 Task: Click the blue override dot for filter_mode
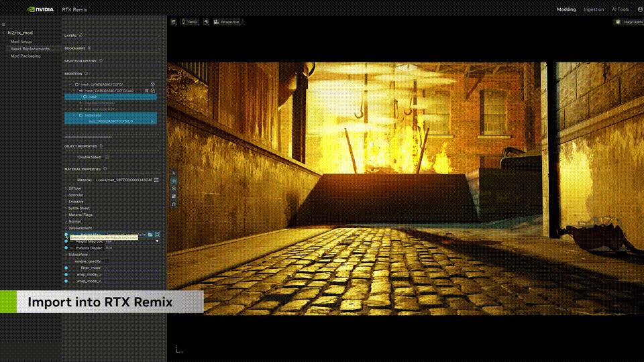66,267
